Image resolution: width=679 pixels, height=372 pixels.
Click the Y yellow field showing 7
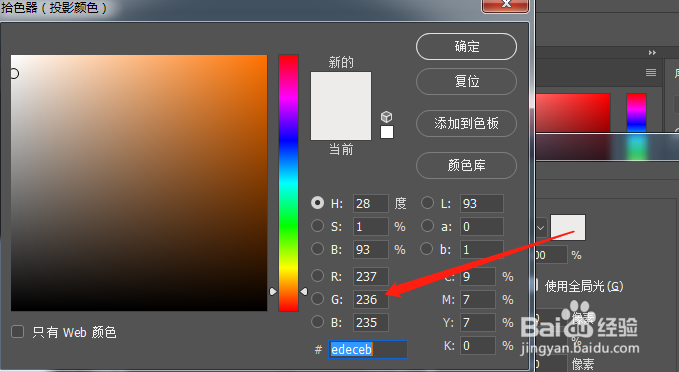click(478, 322)
